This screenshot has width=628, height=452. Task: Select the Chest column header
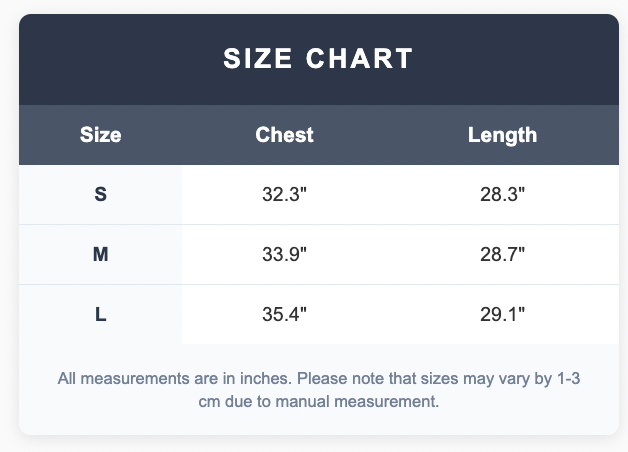[284, 135]
